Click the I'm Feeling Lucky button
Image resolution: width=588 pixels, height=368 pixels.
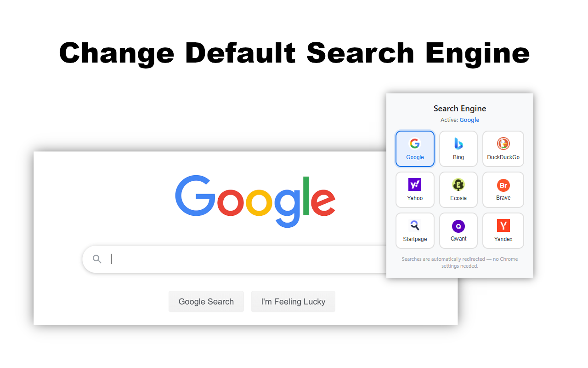[293, 301]
